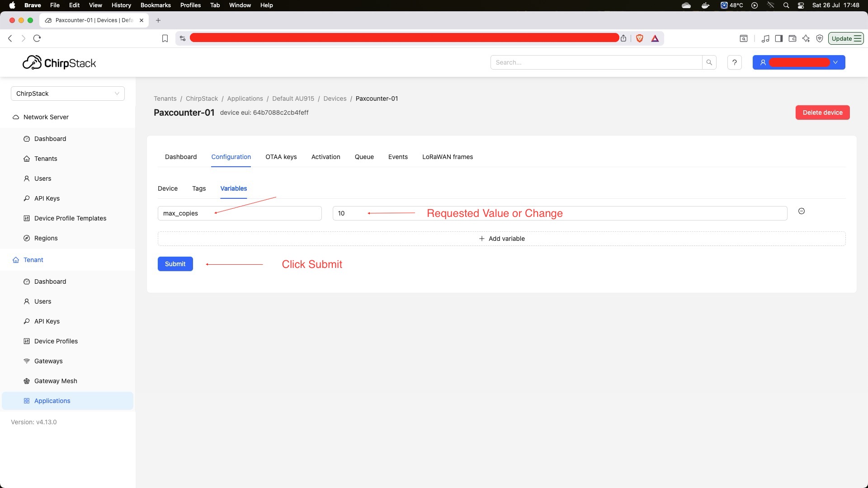Open Gateway Mesh in the sidebar

[x=56, y=381]
